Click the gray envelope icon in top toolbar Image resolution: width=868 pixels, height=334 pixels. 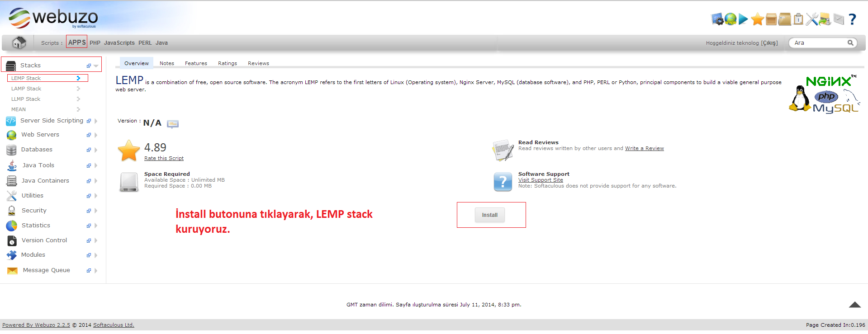839,19
